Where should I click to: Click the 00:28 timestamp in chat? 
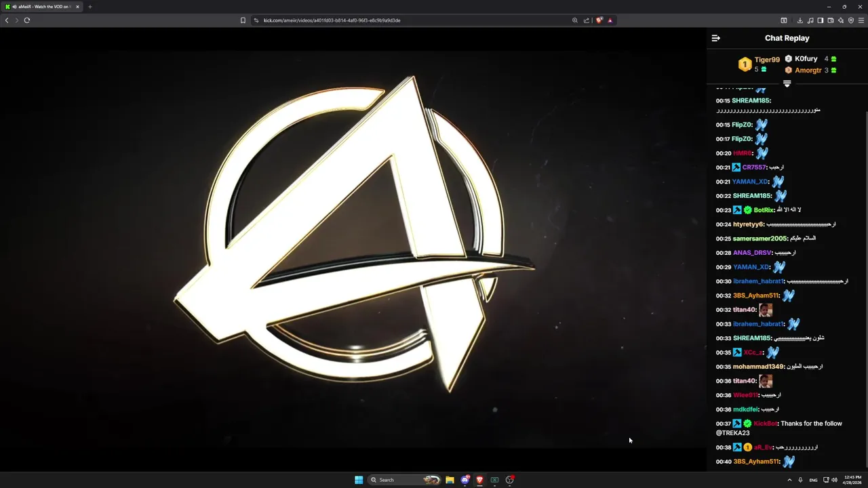coord(724,253)
